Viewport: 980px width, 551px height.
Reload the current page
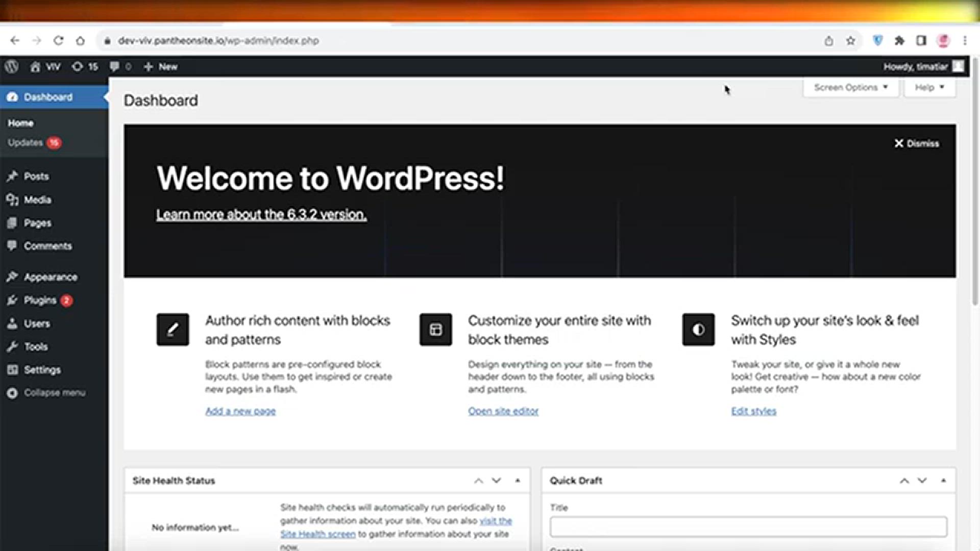58,40
